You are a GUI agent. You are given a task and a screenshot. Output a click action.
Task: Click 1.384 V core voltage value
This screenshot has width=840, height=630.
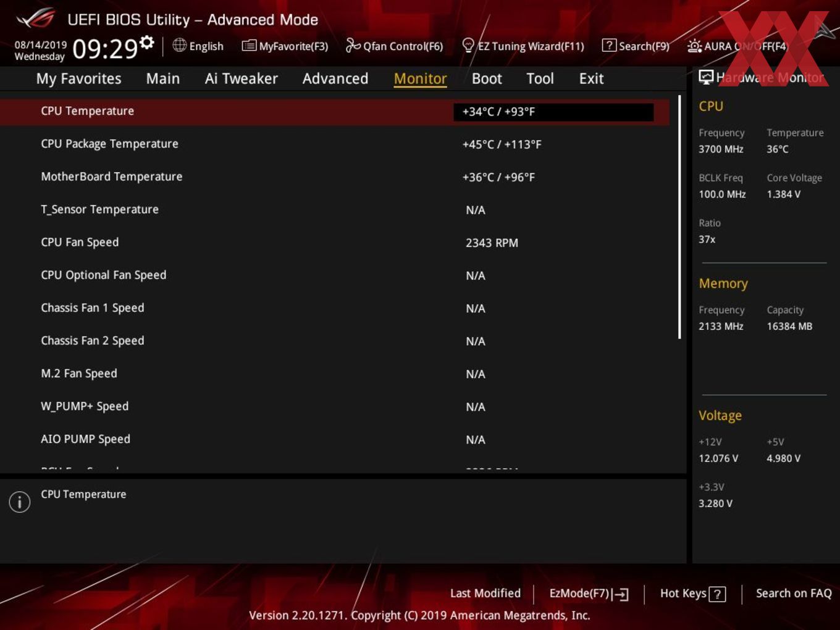point(783,194)
